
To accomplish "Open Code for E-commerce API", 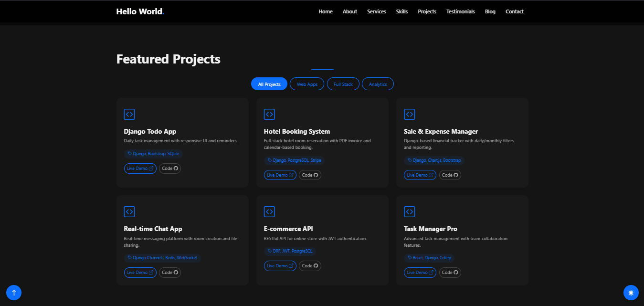I will (310, 266).
